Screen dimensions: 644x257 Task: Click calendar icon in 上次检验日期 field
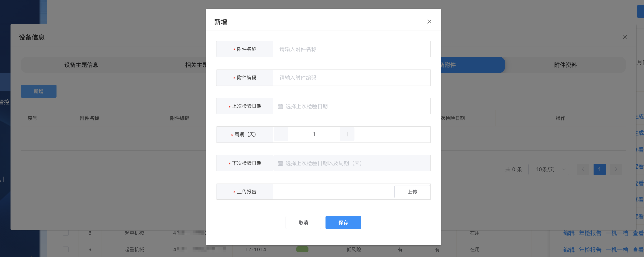(x=280, y=106)
